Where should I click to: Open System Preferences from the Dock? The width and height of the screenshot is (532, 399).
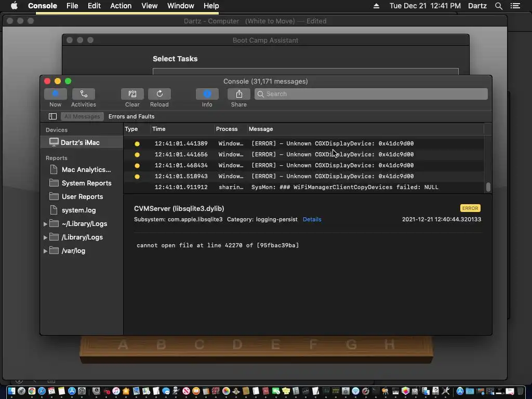82,391
